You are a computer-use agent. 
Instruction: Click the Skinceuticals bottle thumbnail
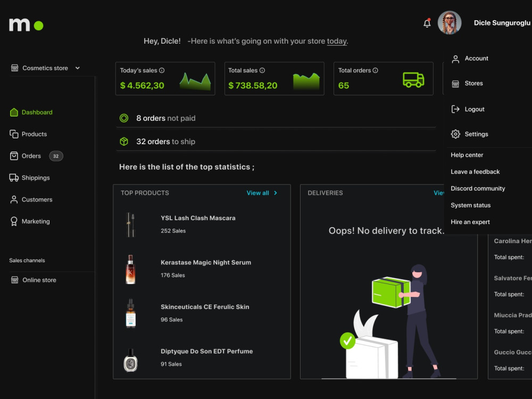pyautogui.click(x=131, y=313)
